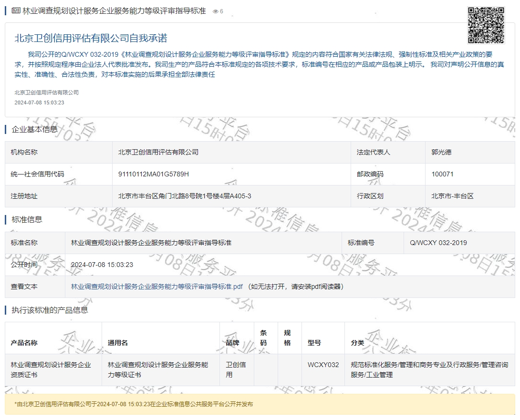This screenshot has height=420, width=520.
Task: Select the legal representative name 郭光德
Action: 441,152
